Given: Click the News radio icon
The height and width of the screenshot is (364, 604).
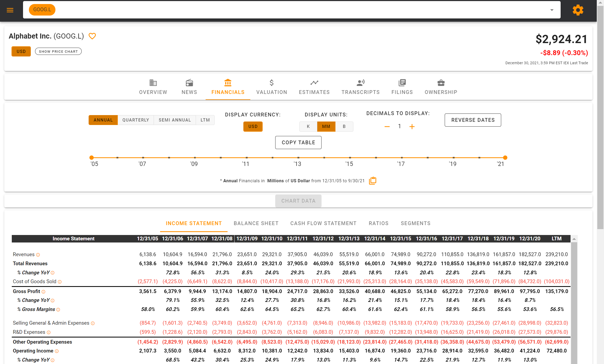Looking at the screenshot, I should coord(189,83).
